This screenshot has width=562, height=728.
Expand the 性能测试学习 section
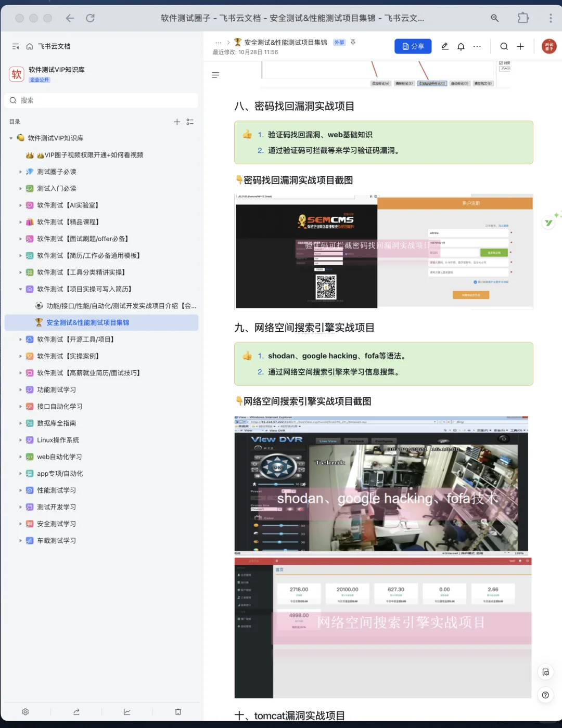tap(19, 490)
